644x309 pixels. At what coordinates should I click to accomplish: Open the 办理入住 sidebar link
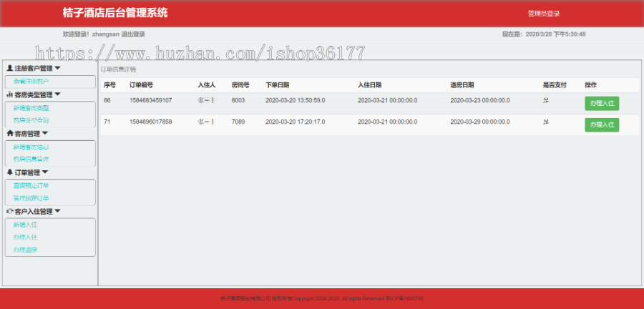[26, 237]
